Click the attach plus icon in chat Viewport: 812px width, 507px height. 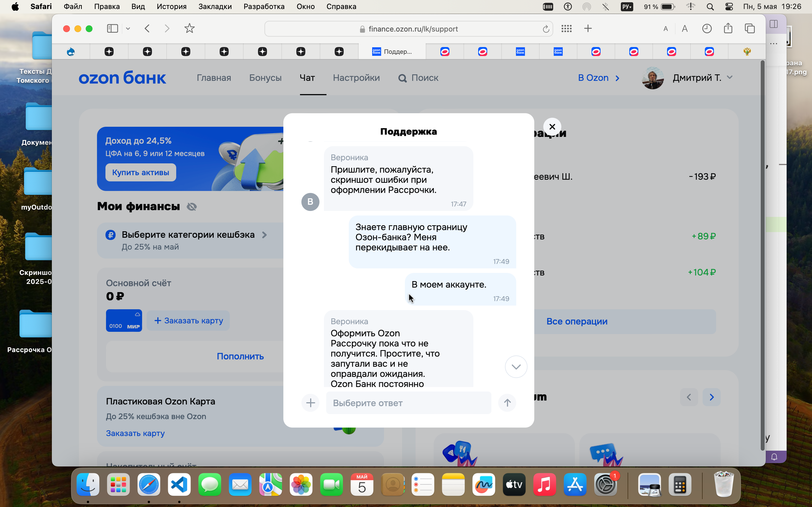click(x=310, y=403)
